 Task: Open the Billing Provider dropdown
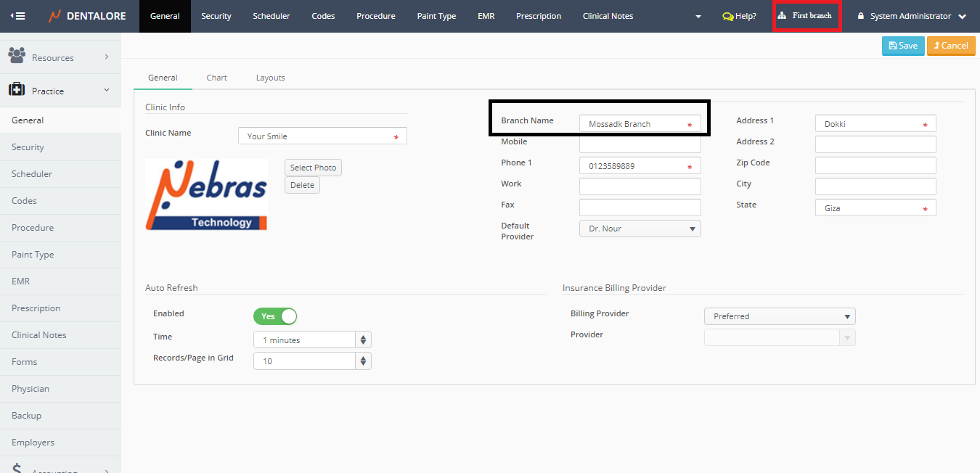pyautogui.click(x=779, y=316)
